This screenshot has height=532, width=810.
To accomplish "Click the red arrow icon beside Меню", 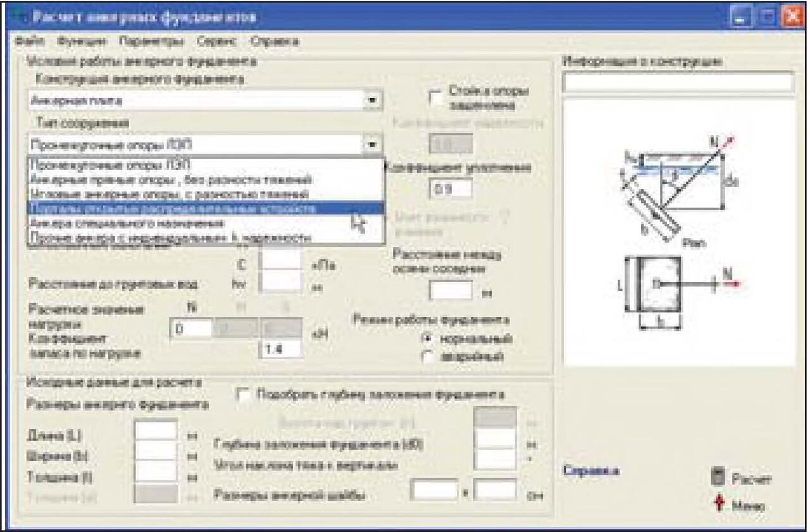I will (718, 504).
